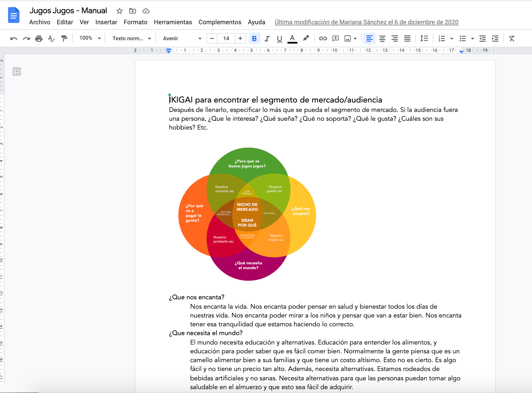Viewport: 532px width, 393px height.
Task: Expand numbered list style dropdown
Action: point(452,39)
